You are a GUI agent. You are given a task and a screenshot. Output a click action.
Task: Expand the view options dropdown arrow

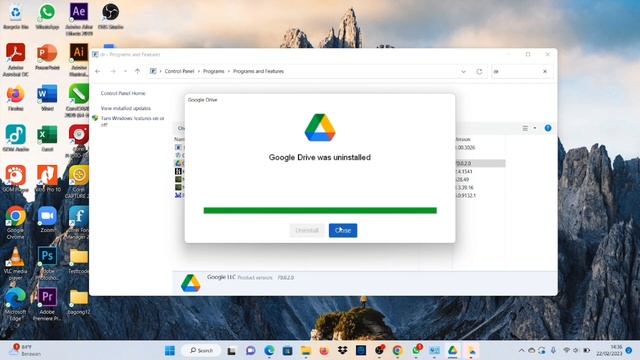(535, 128)
